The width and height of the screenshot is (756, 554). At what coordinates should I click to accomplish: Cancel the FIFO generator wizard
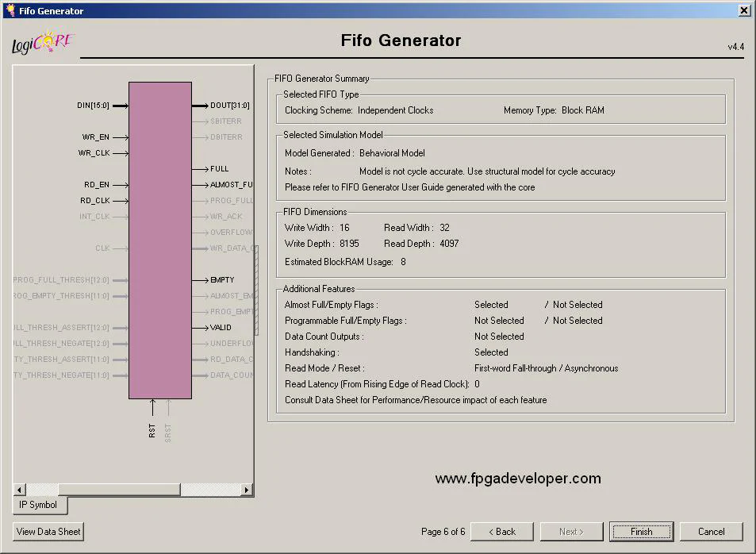tap(711, 532)
